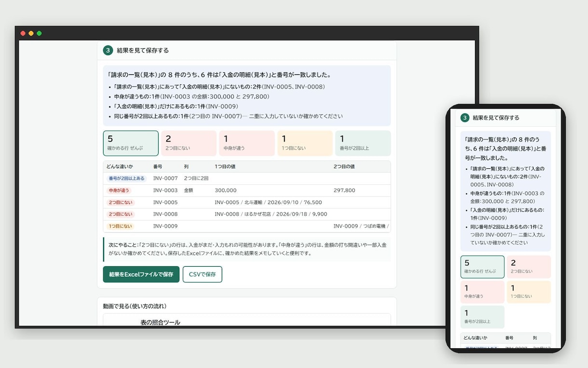Viewport: 588px width, 368px height.
Task: Click the '動画で見る(使い方の流れ)' heading
Action: click(135, 306)
